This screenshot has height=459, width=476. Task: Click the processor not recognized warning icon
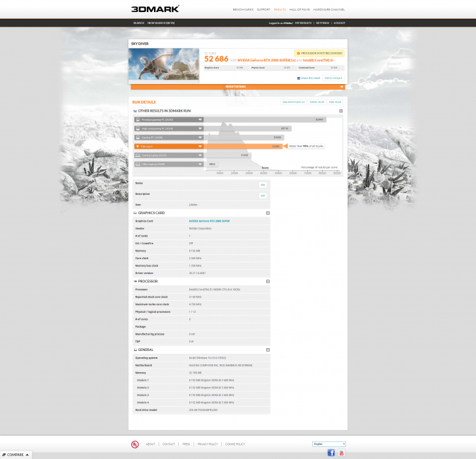pyautogui.click(x=298, y=53)
